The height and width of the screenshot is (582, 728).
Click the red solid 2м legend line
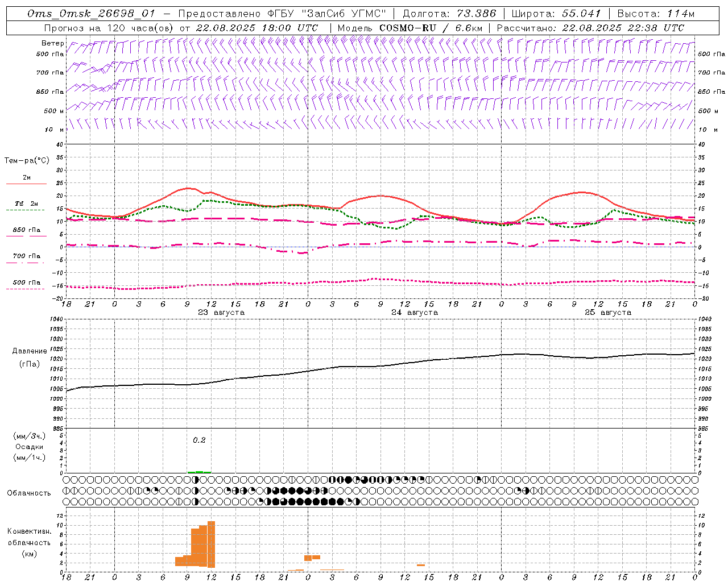point(26,184)
